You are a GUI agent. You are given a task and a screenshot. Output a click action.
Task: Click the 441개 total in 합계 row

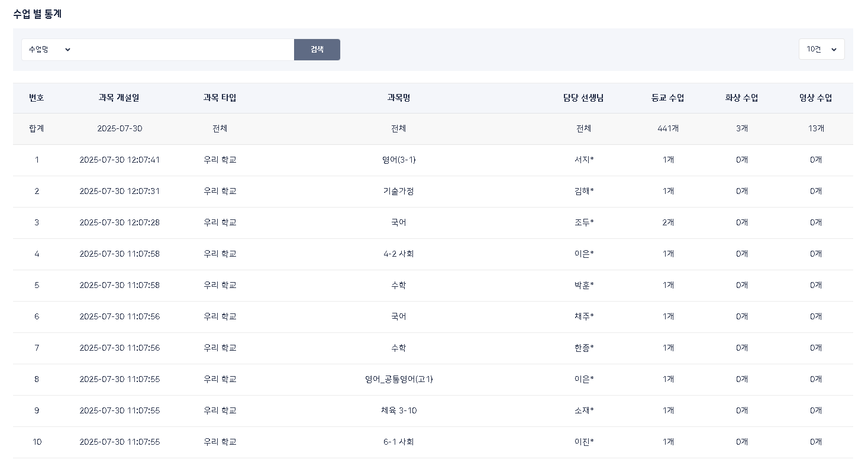(x=668, y=128)
